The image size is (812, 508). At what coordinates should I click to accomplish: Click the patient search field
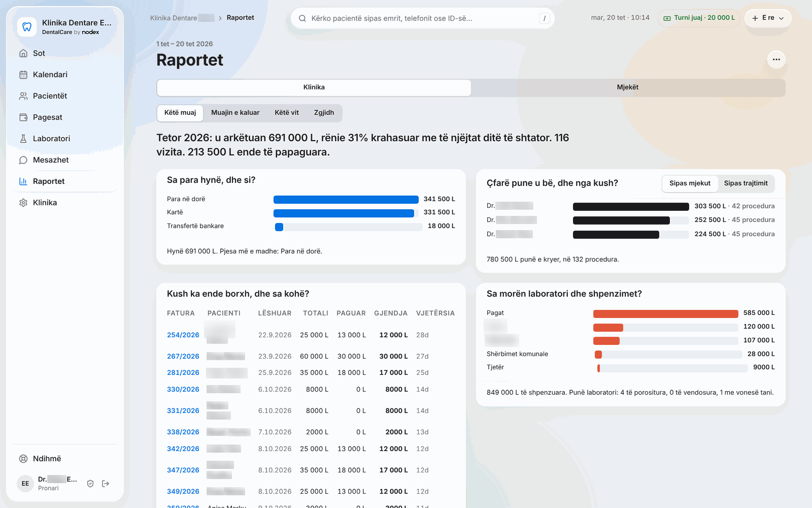pos(422,18)
